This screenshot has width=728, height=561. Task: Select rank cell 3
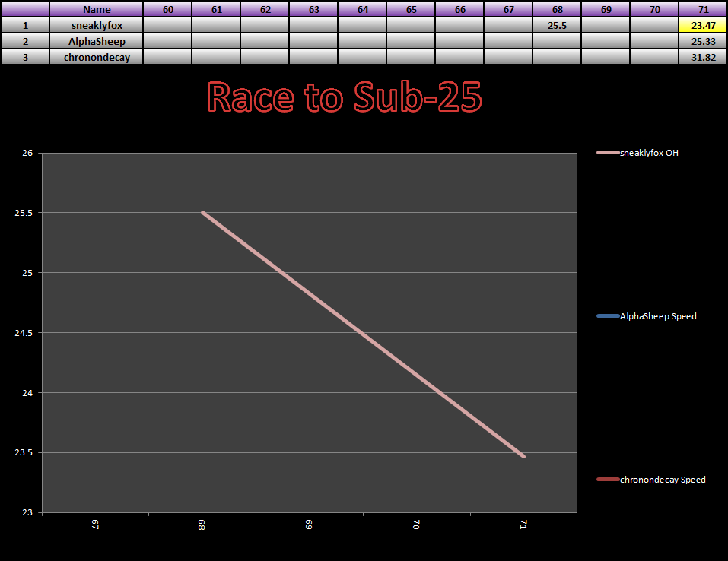coord(25,57)
